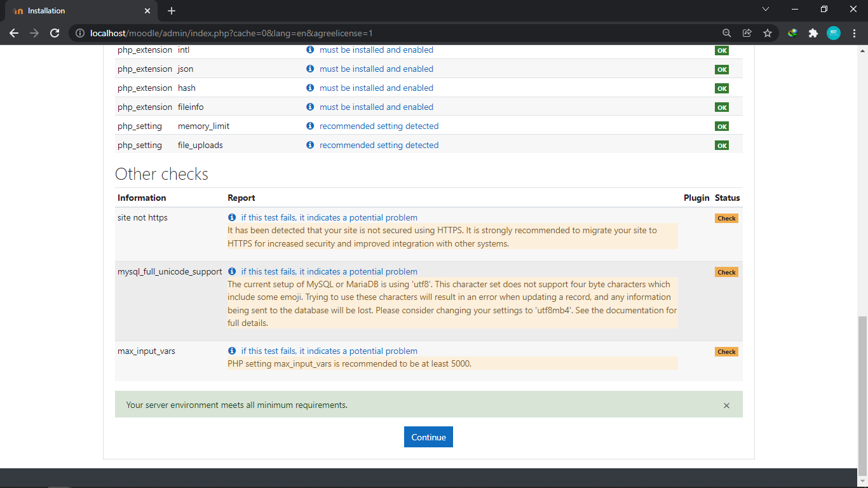Click the info icon for mysql_full_unicode_support

[x=232, y=271]
